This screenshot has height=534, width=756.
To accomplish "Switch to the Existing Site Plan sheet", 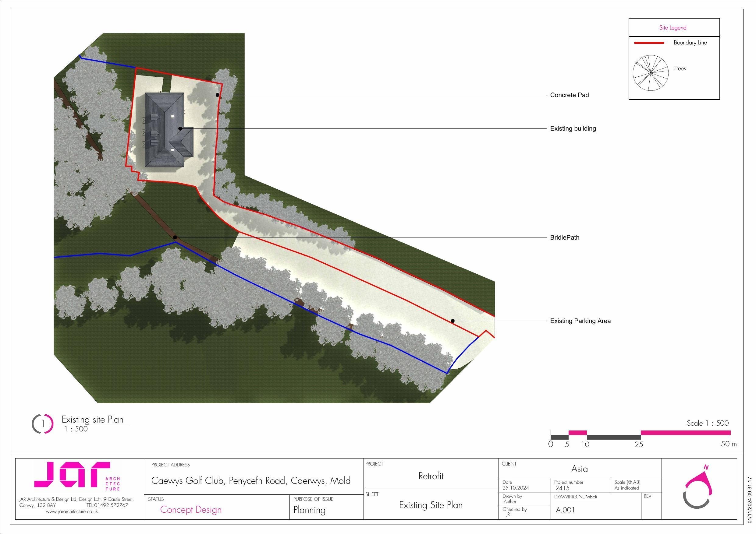I will pos(431,505).
